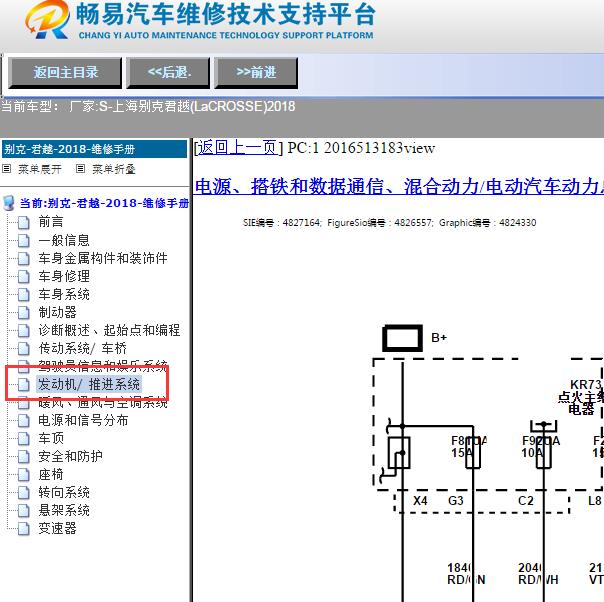Open the 悬架系统 section

click(64, 510)
